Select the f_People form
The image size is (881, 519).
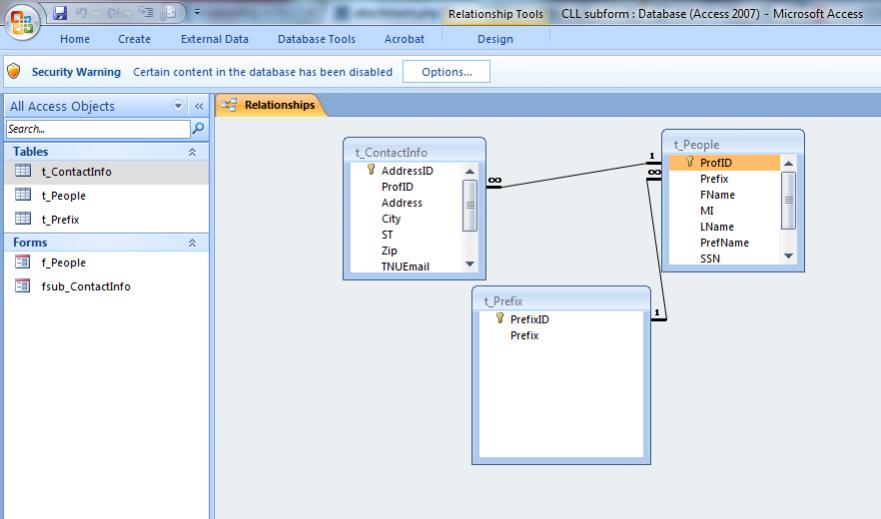tap(106, 262)
